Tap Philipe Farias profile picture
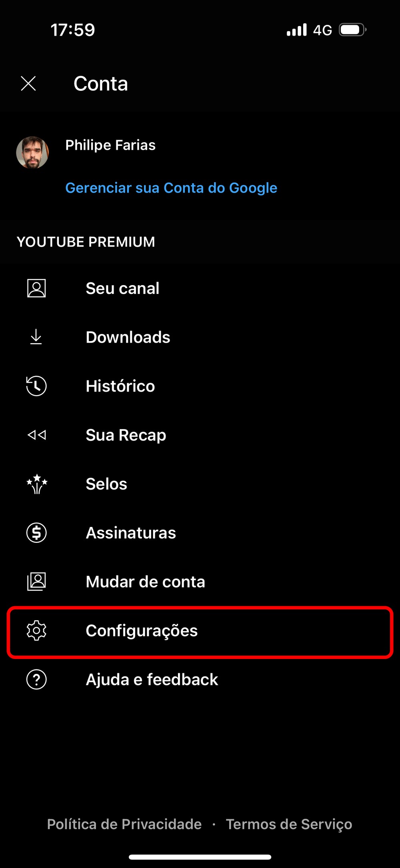Screen dimensions: 400x868 pos(32,153)
